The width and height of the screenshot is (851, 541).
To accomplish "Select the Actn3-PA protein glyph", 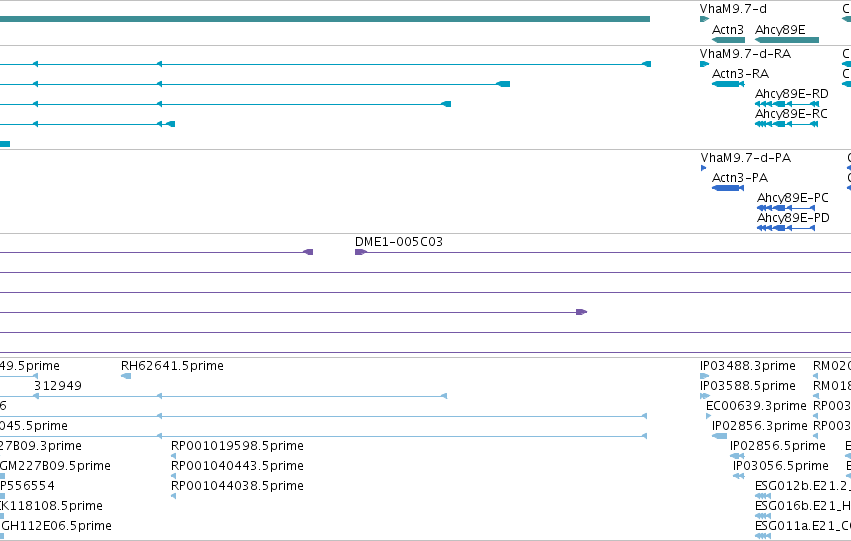I will 728,188.
